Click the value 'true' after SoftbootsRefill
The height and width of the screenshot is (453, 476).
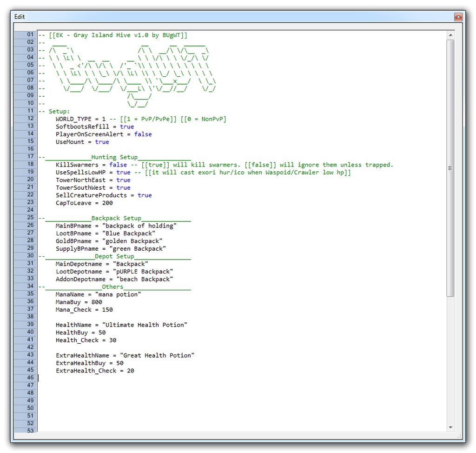coord(127,127)
